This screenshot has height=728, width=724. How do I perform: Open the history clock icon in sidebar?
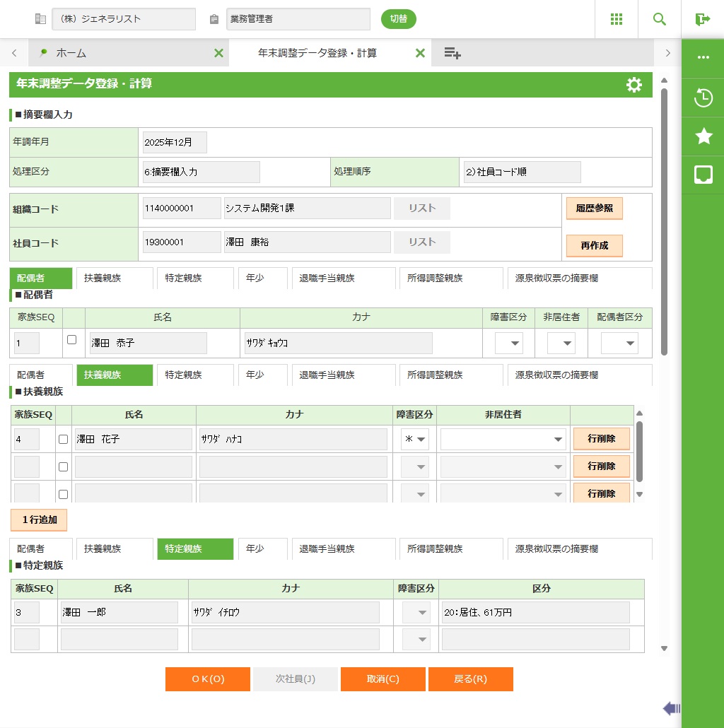[x=703, y=98]
